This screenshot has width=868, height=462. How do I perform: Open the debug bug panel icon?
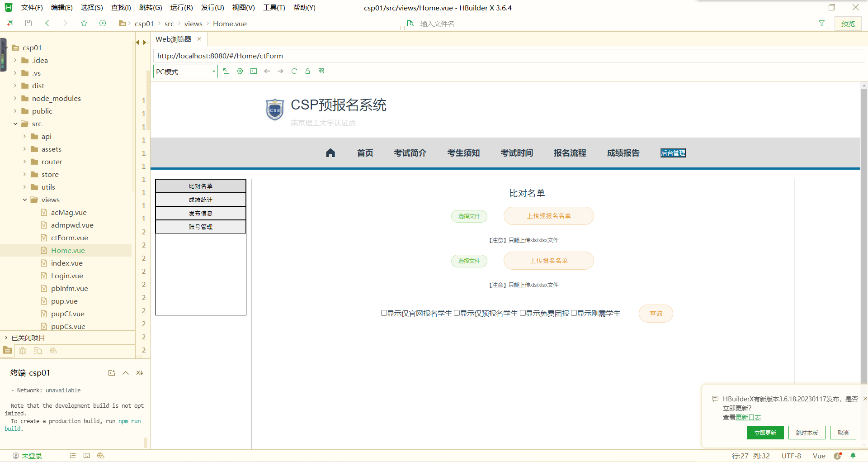tap(23, 351)
